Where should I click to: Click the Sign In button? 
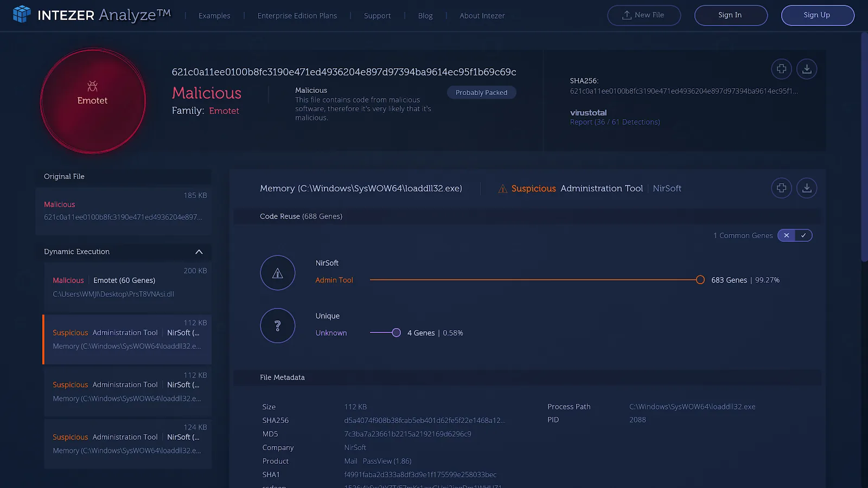(731, 15)
